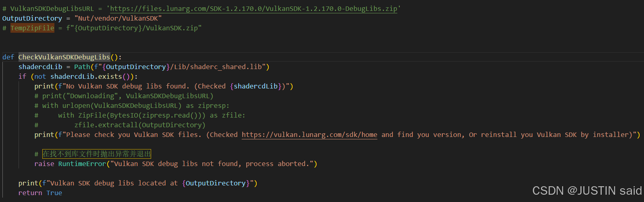Place cursor on RuntimeError exception name
The image size is (644, 202).
pos(82,164)
